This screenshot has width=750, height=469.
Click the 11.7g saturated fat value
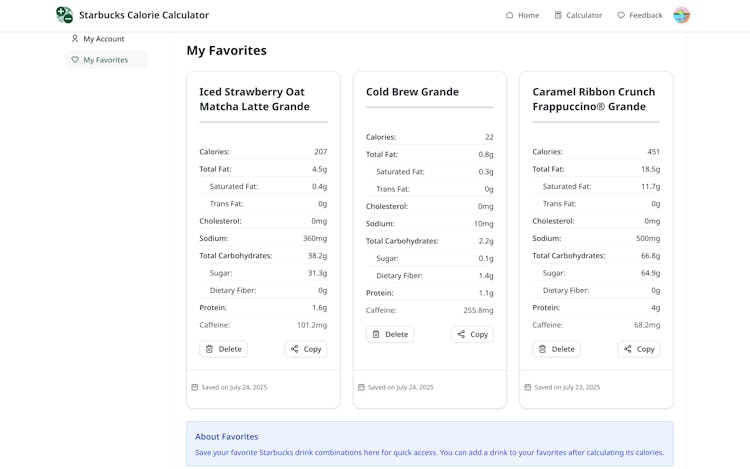(651, 186)
